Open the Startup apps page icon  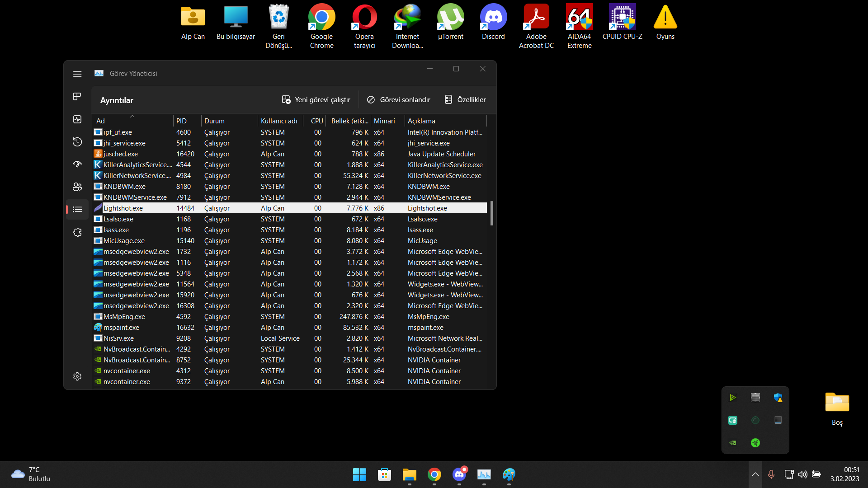point(77,164)
